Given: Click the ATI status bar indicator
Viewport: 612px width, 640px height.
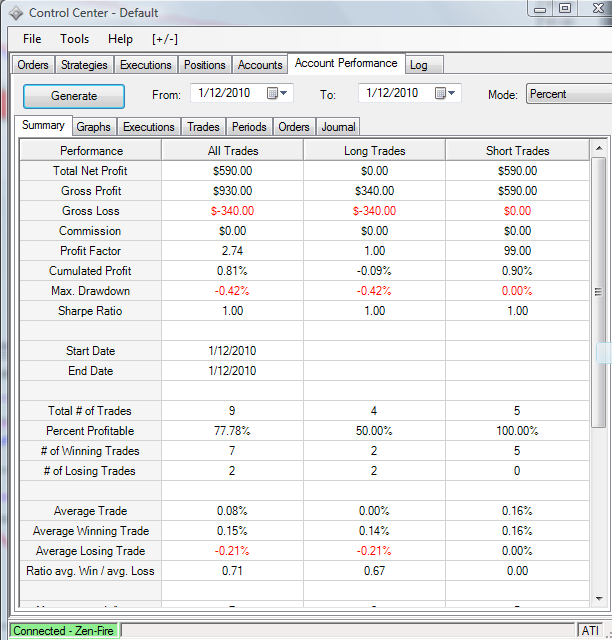Looking at the screenshot, I should tap(590, 631).
